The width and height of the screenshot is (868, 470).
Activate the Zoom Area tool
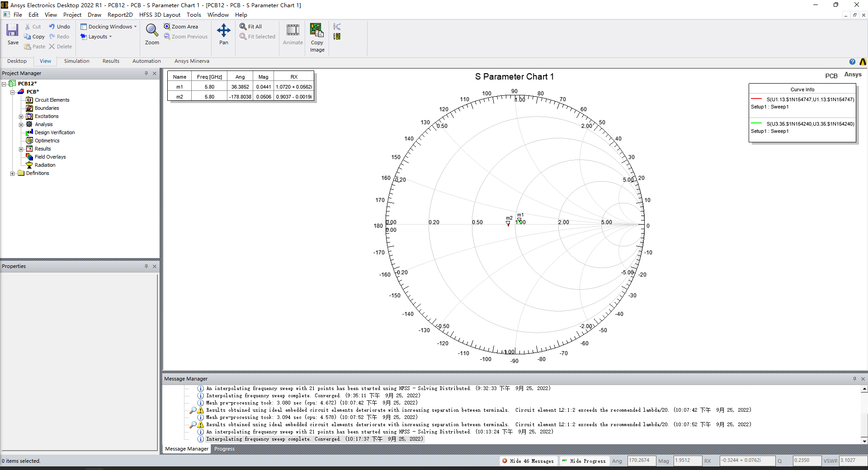point(181,27)
